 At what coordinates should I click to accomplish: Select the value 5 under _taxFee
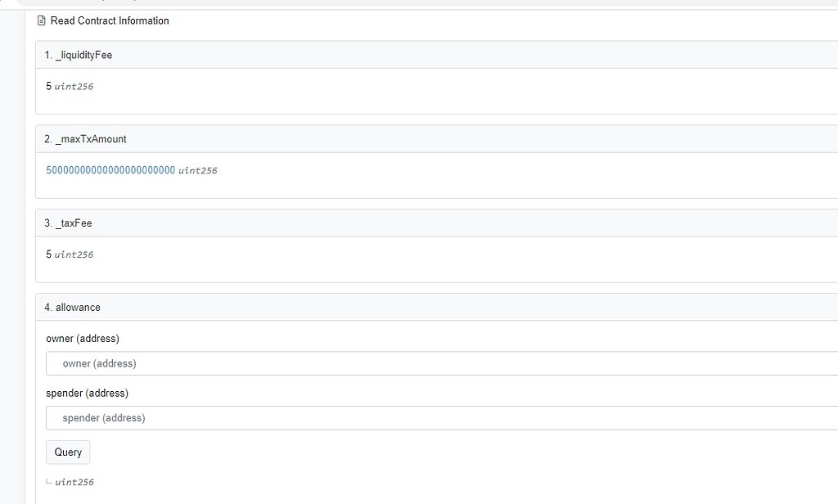47,254
